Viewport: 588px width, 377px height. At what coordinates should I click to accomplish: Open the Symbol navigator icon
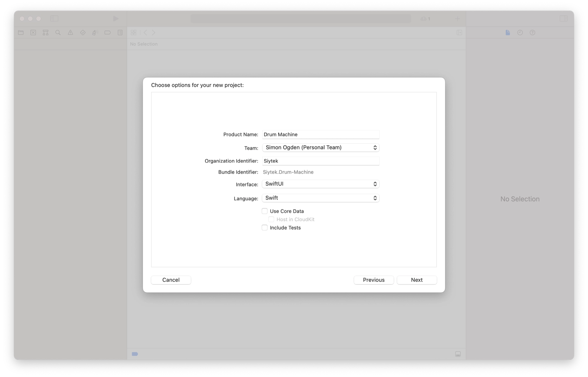tap(46, 33)
